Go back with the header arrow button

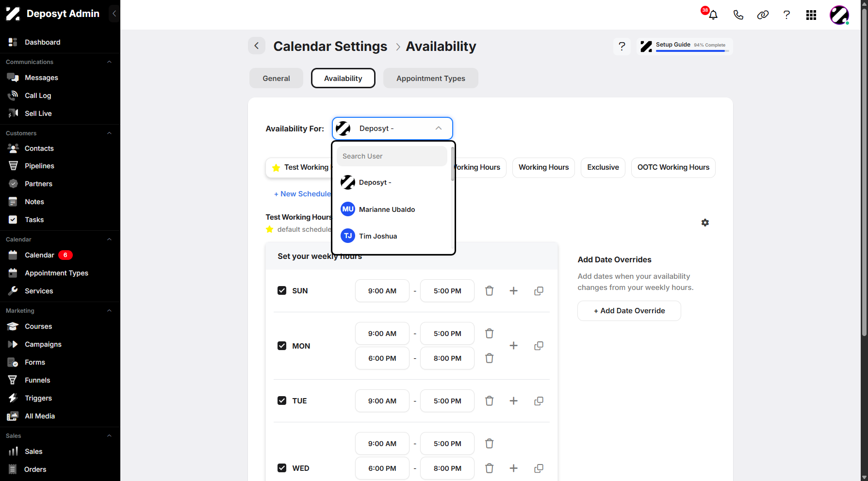click(x=257, y=46)
